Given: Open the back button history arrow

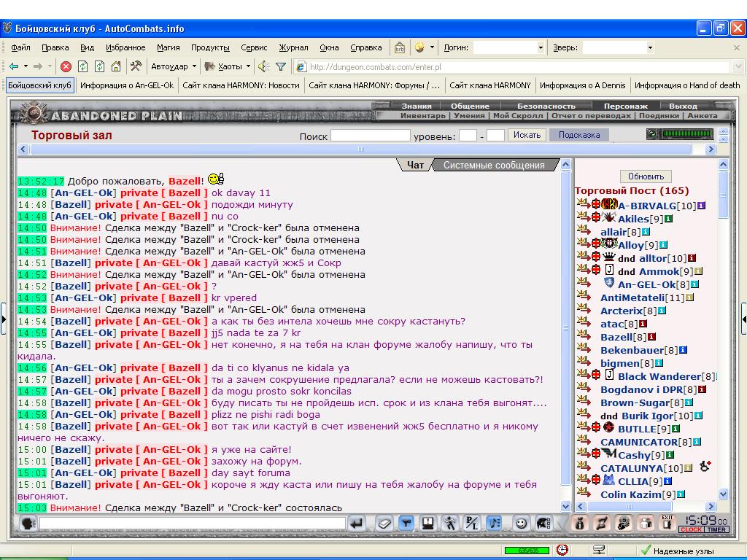Looking at the screenshot, I should point(26,66).
